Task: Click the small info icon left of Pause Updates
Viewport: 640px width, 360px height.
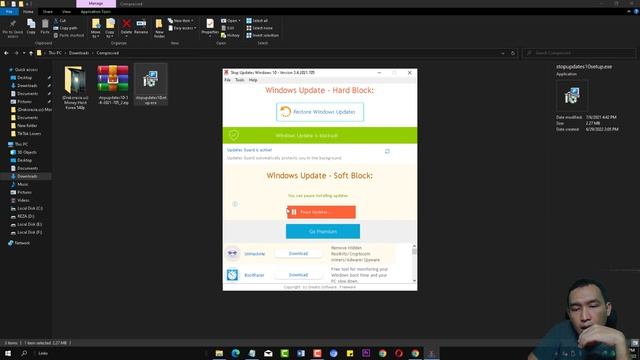Action: 235,204
